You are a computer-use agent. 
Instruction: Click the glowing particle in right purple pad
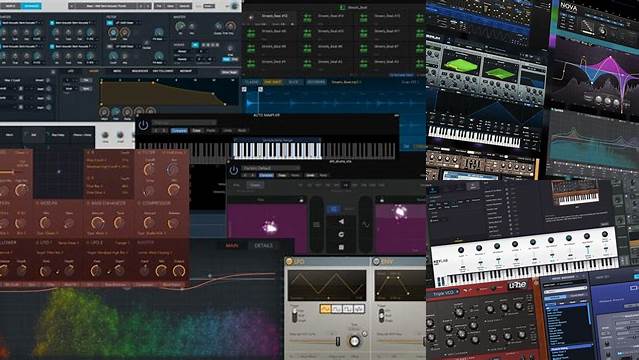coord(400,212)
